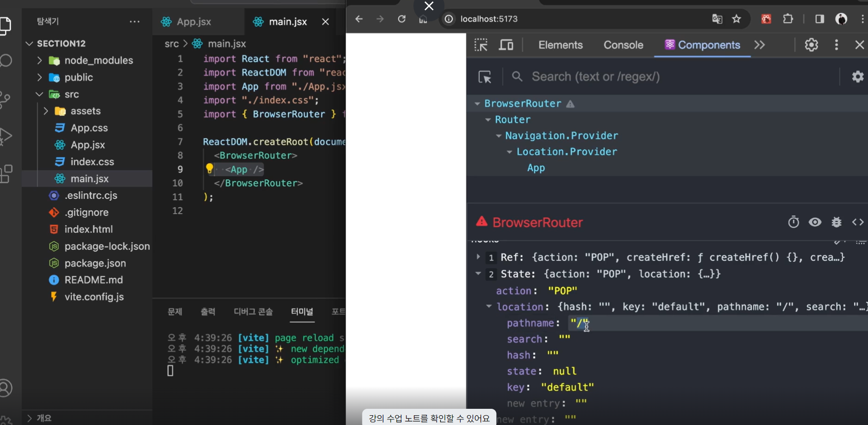
Task: Open VS Code Explorer files icon
Action: (5, 26)
